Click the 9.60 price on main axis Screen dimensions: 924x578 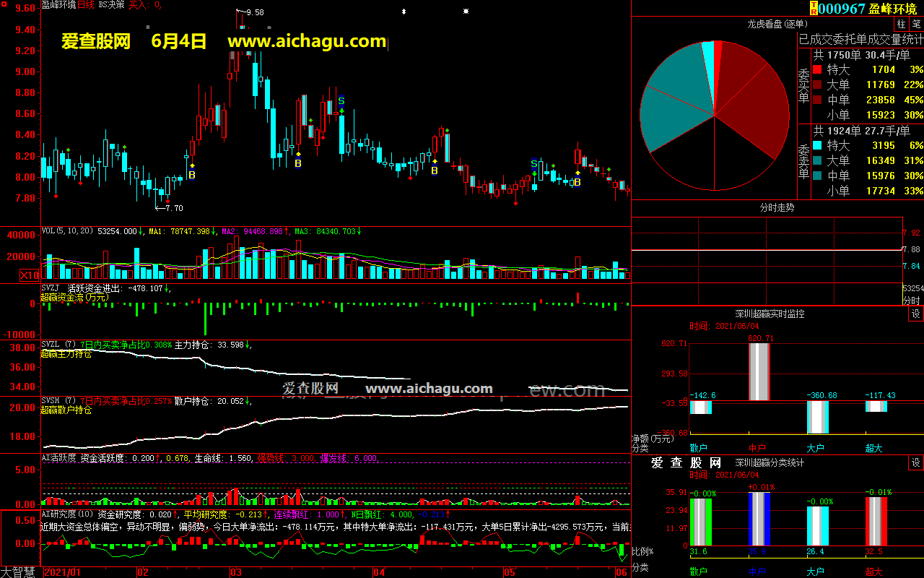tap(25, 8)
